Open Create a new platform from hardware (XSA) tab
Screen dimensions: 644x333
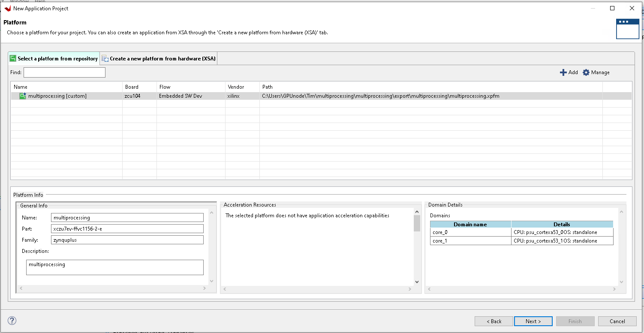pyautogui.click(x=159, y=59)
